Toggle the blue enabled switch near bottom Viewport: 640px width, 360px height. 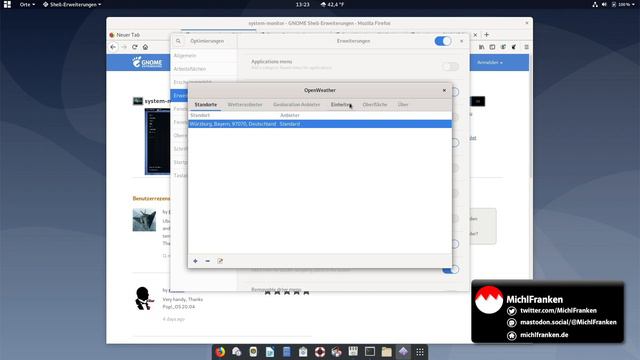[450, 270]
